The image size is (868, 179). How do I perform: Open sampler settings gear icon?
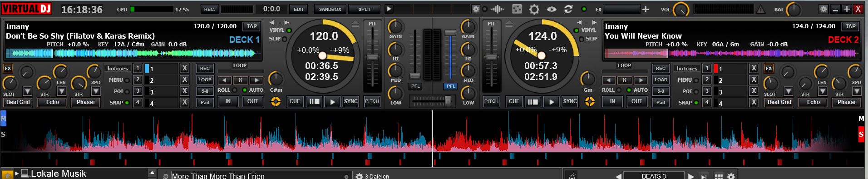coord(731,176)
